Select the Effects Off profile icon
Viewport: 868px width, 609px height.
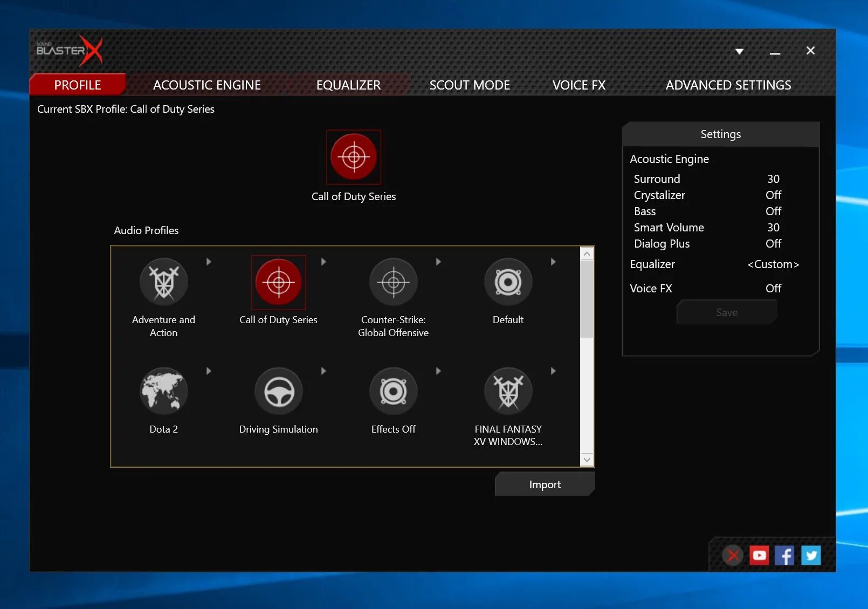point(394,391)
